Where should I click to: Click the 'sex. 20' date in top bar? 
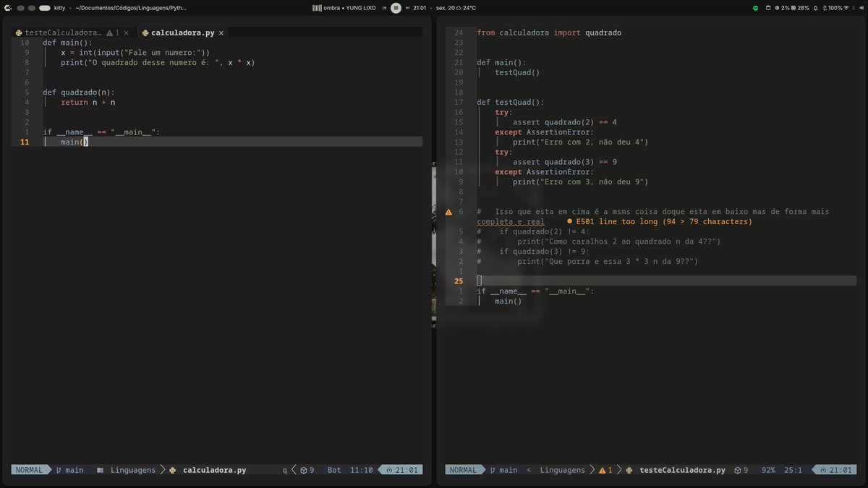[445, 7]
